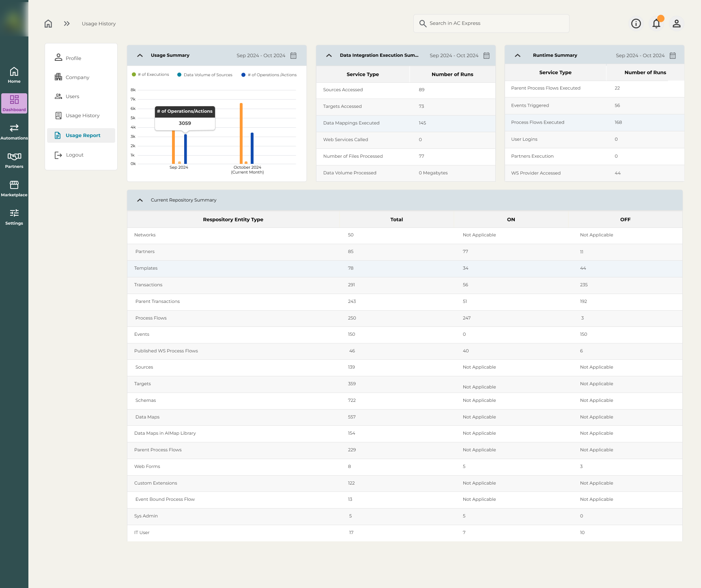Open the Company menu entry
This screenshot has width=701, height=588.
point(77,77)
